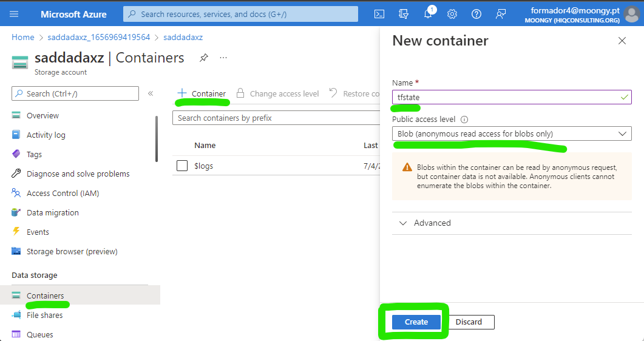The width and height of the screenshot is (644, 341).
Task: Open the portal hamburger menu
Action: 14,14
